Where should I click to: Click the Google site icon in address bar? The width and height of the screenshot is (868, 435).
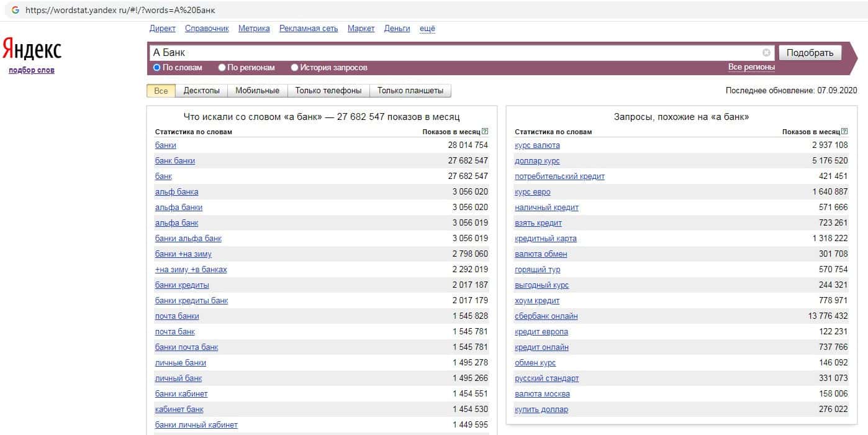pos(15,10)
